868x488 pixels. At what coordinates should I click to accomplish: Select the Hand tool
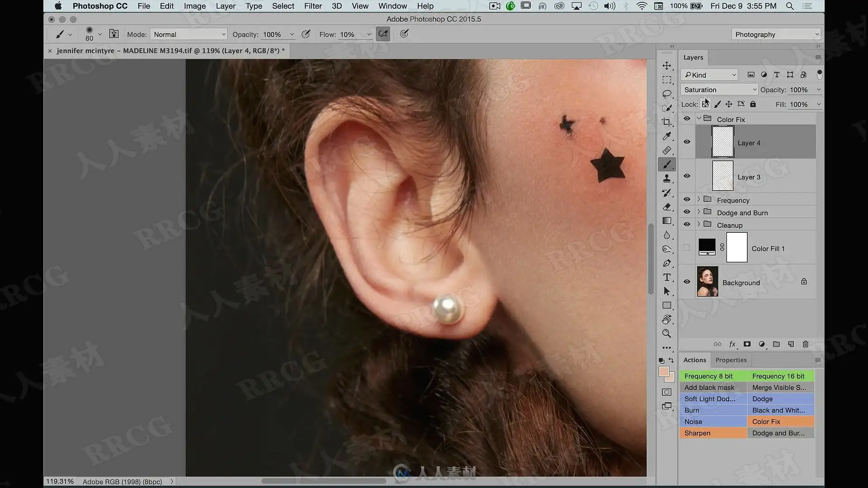coord(667,320)
